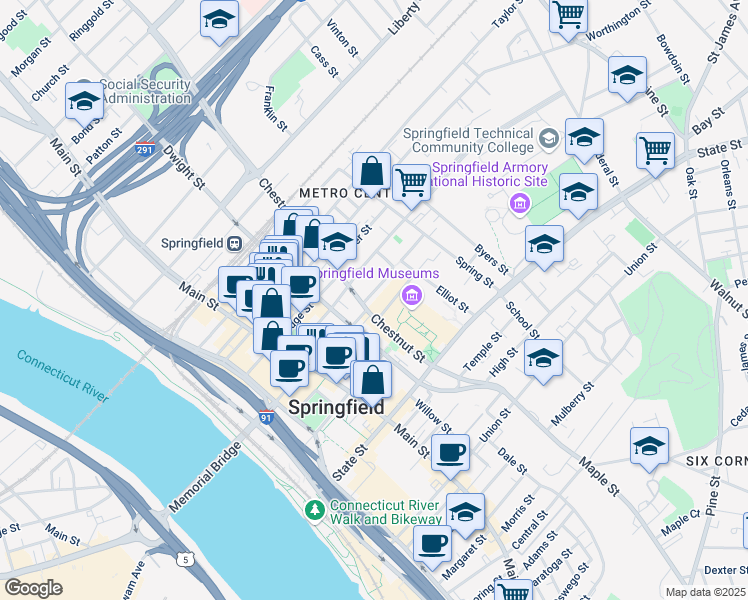Click the school marker above Springfield Museums label
The height and width of the screenshot is (600, 748).
tap(337, 243)
